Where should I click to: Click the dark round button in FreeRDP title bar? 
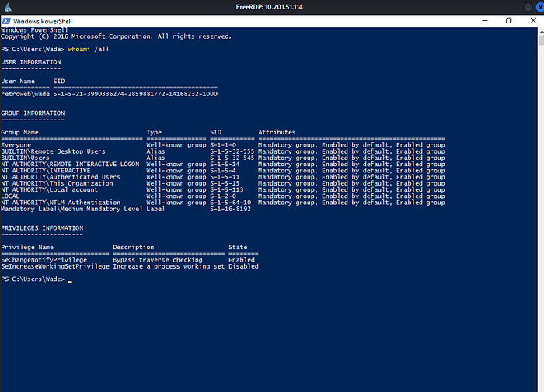(x=528, y=7)
